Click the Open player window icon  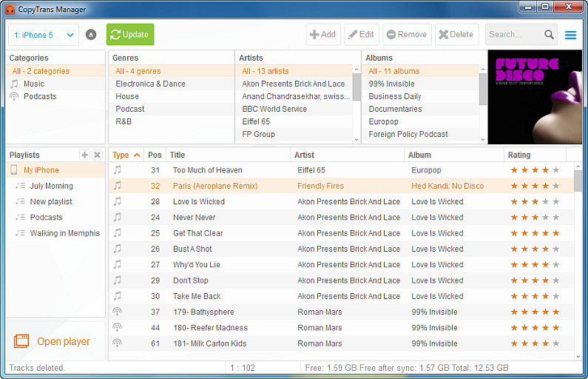point(21,341)
